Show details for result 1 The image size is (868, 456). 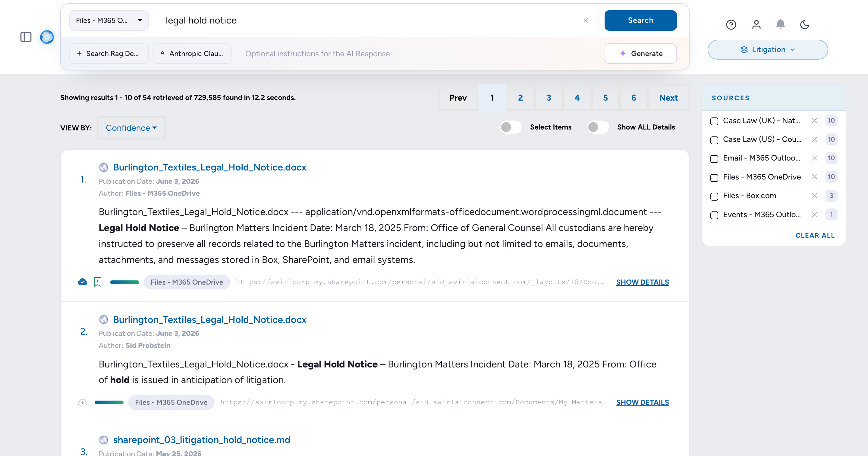tap(642, 282)
